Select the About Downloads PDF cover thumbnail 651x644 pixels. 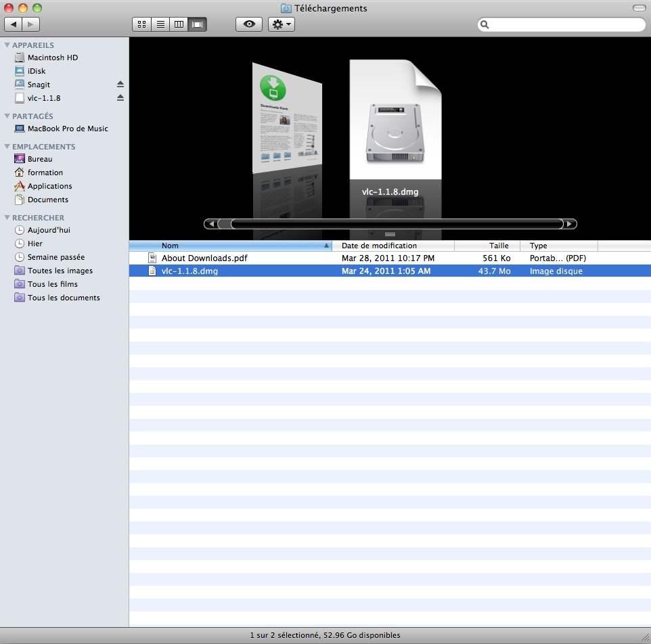pyautogui.click(x=287, y=118)
